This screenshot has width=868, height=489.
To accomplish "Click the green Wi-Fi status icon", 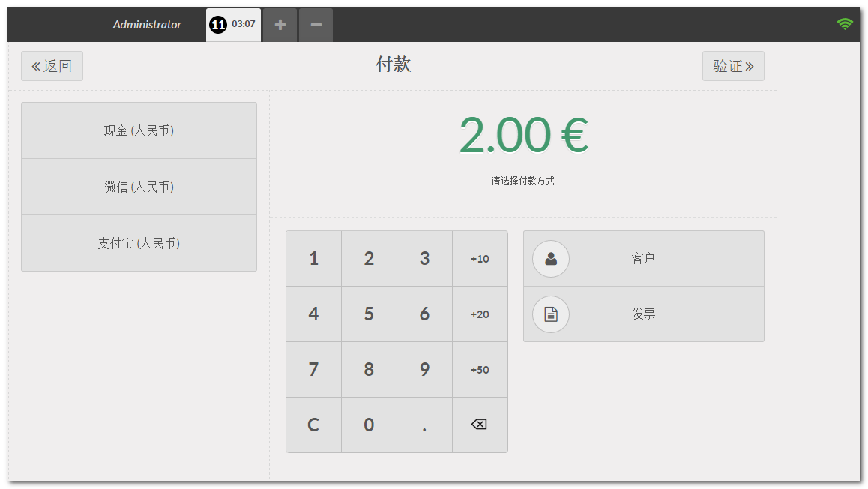I will click(x=845, y=24).
